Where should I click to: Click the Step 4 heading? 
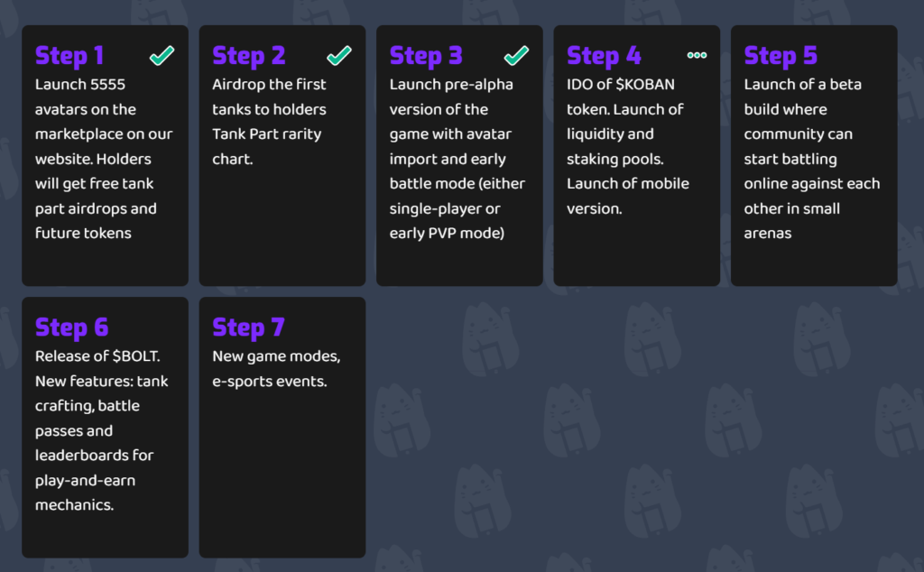(x=604, y=56)
